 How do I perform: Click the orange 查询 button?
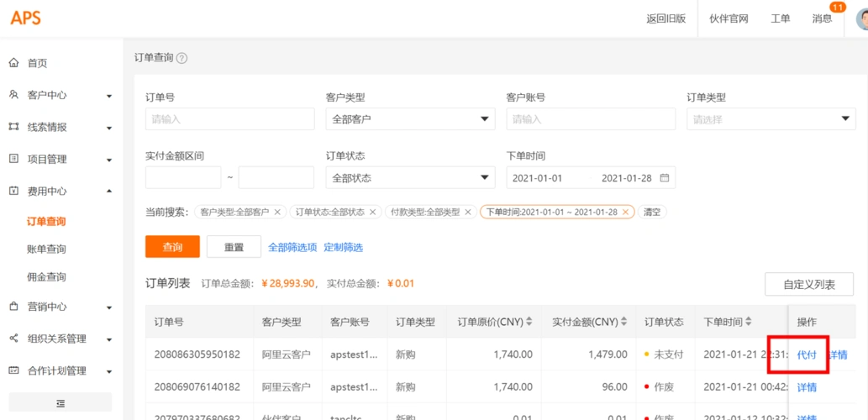point(172,247)
